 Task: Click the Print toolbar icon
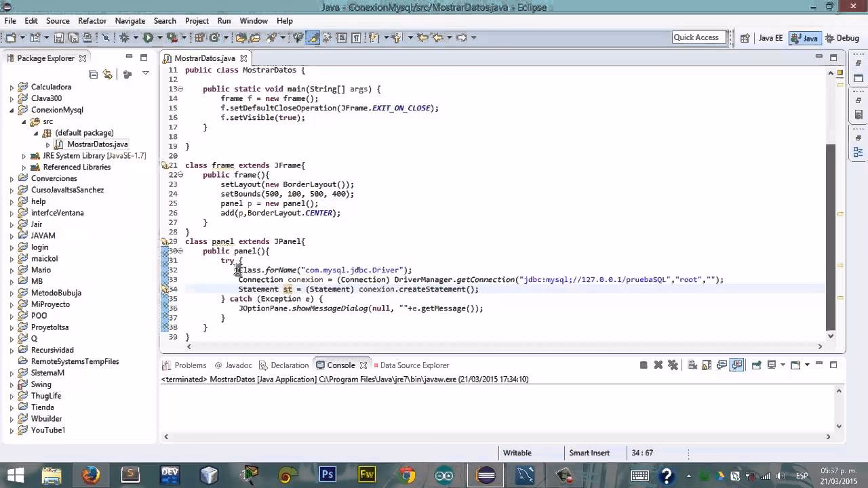tap(87, 37)
